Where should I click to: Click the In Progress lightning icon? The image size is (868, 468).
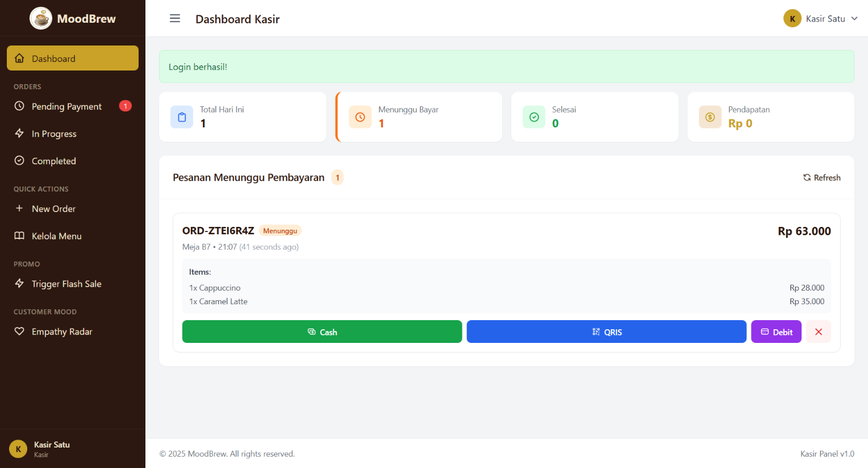point(18,133)
